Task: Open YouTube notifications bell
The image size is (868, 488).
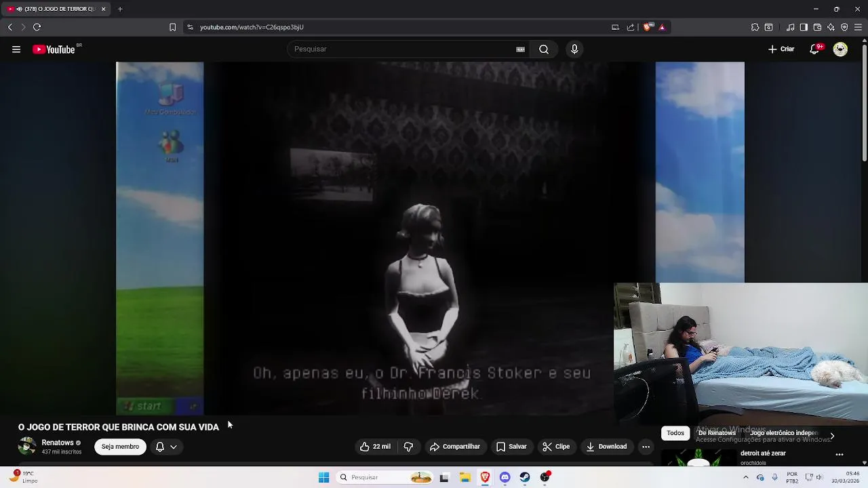Action: [815, 49]
